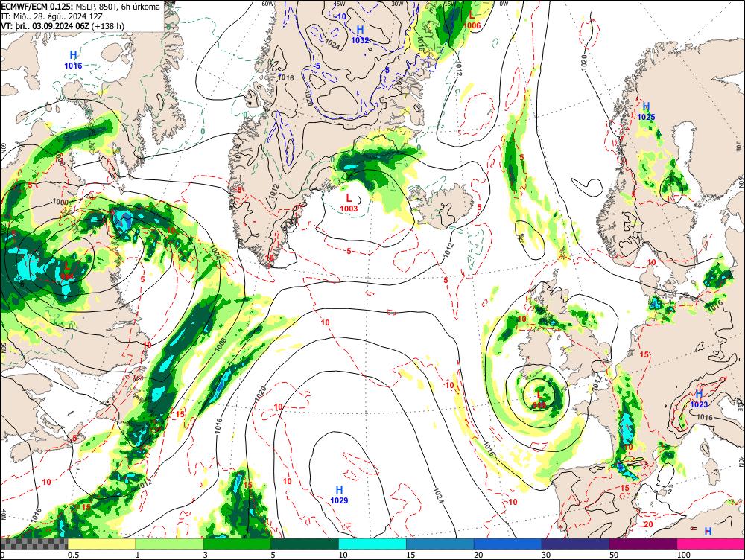The image size is (745, 560).
Task: Click the red '20' isotherm label near Africa
Action: (649, 524)
